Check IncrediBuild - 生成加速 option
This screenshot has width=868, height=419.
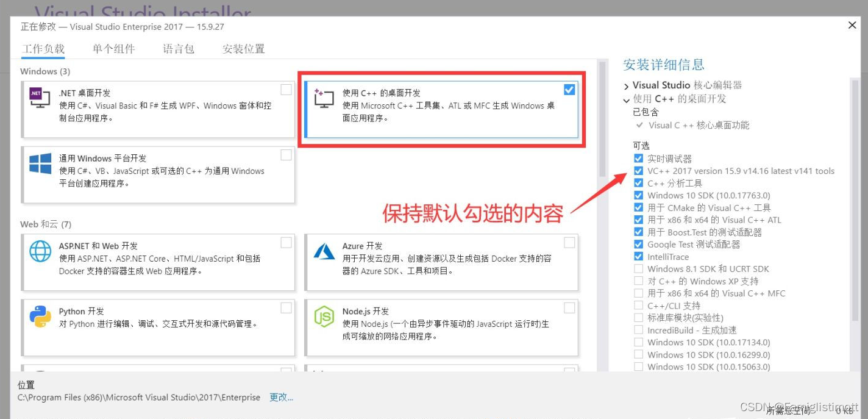point(638,329)
